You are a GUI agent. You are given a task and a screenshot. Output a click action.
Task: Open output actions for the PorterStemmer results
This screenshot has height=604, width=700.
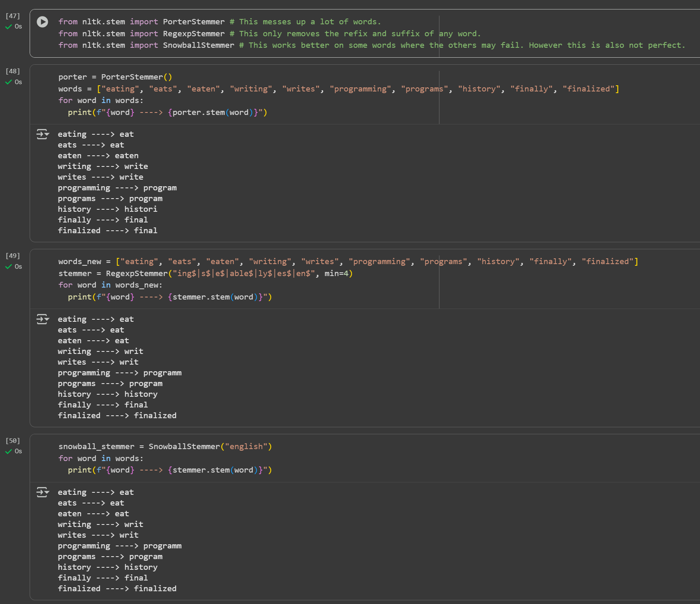(x=42, y=134)
